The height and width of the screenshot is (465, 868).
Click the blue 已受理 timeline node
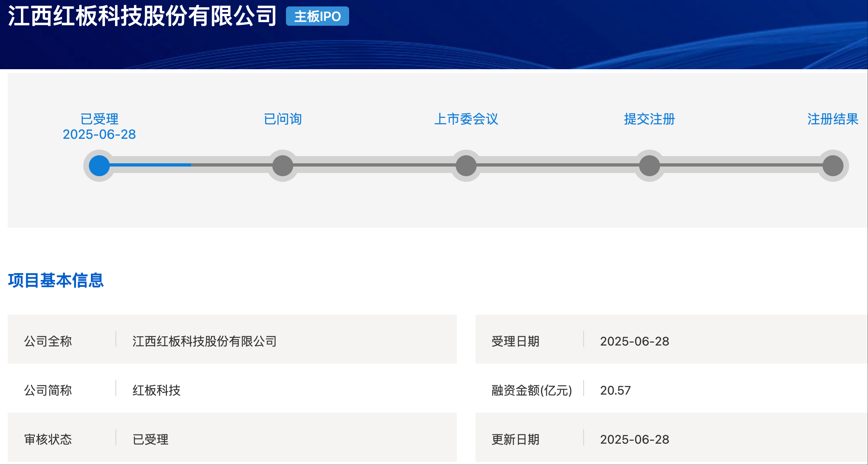click(x=99, y=166)
